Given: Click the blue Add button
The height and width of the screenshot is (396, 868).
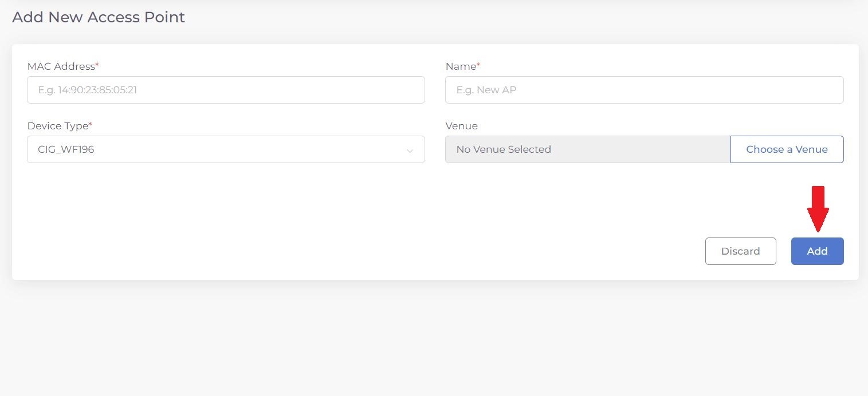Looking at the screenshot, I should [817, 251].
